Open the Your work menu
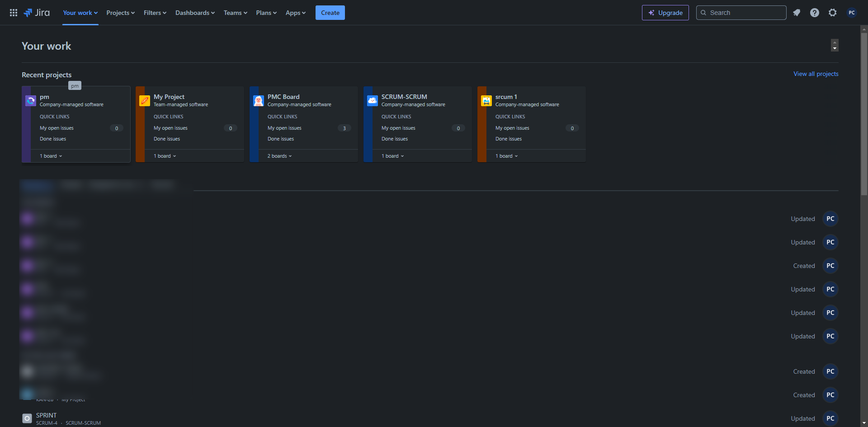 (80, 13)
